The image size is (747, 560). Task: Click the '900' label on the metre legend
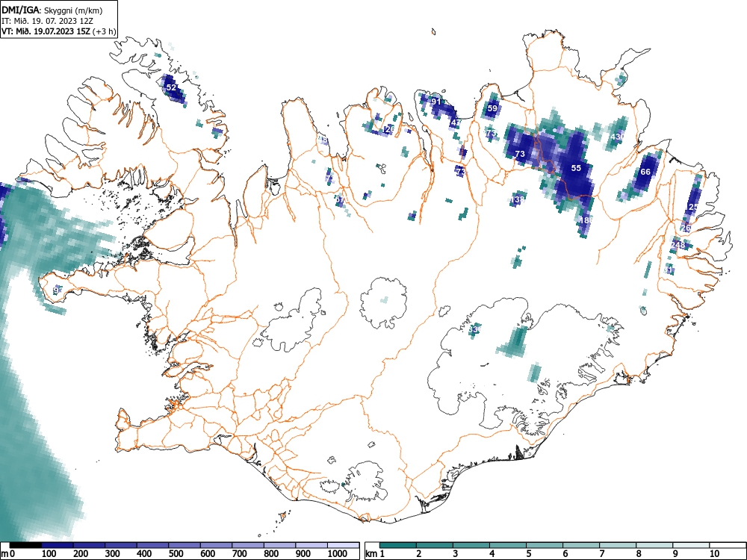(x=304, y=554)
